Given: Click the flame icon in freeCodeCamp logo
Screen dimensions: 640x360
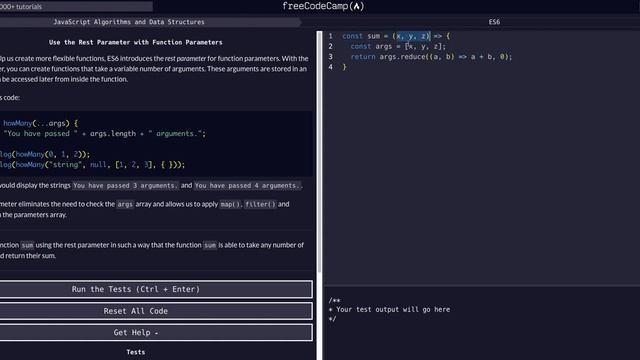Looking at the screenshot, I should tap(357, 6).
